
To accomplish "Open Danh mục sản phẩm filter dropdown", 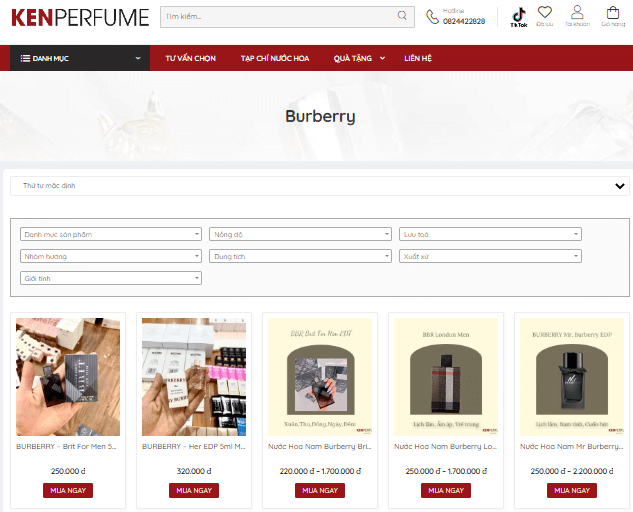I will (x=111, y=234).
